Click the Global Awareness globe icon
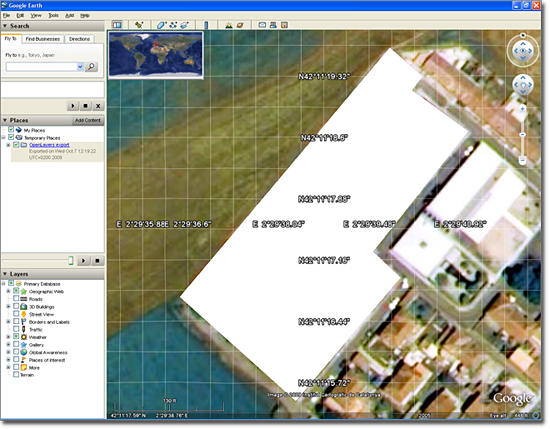This screenshot has height=429, width=550. (x=24, y=352)
